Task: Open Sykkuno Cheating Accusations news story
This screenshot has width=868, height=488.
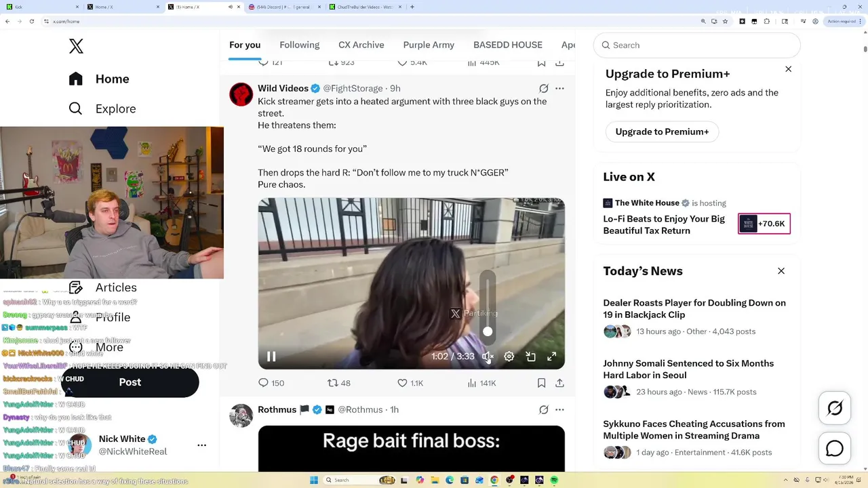Action: (694, 429)
